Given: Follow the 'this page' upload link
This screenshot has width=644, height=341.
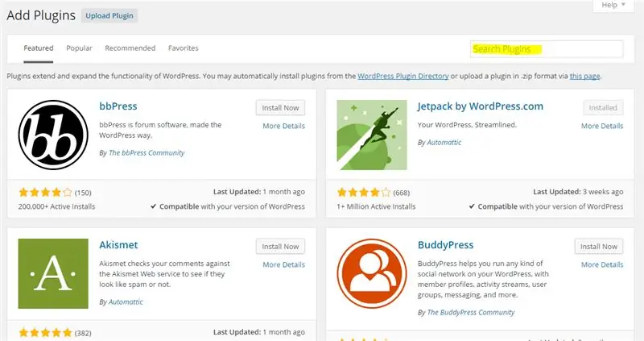Looking at the screenshot, I should 584,76.
